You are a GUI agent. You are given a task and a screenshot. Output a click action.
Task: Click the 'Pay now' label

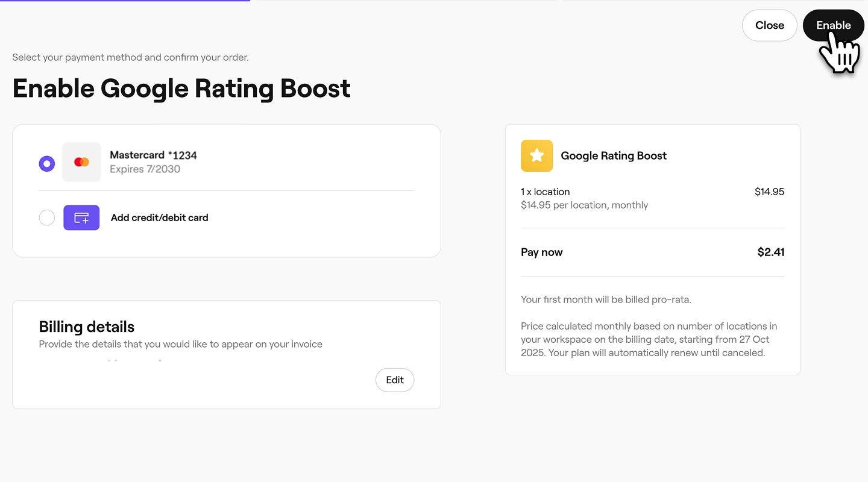pos(541,252)
